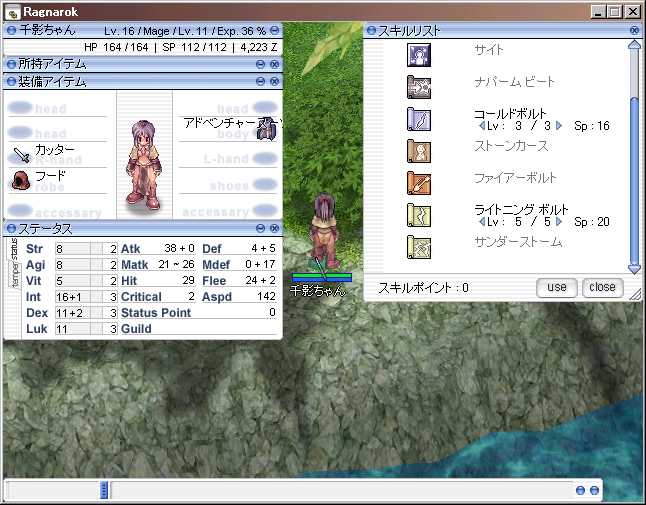Close the 装備アイテム equipment window
The width and height of the screenshot is (646, 505).
pos(274,82)
